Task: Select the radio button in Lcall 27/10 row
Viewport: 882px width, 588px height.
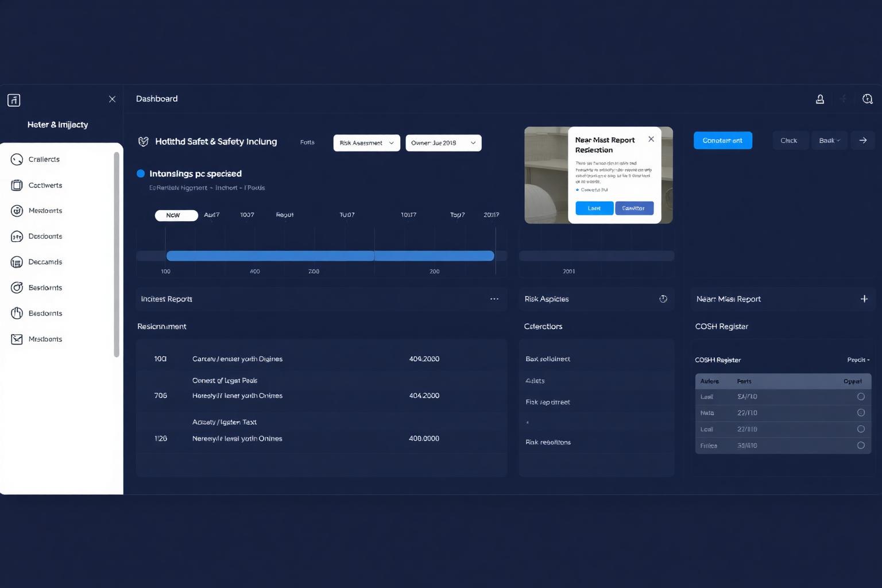Action: pyautogui.click(x=861, y=430)
